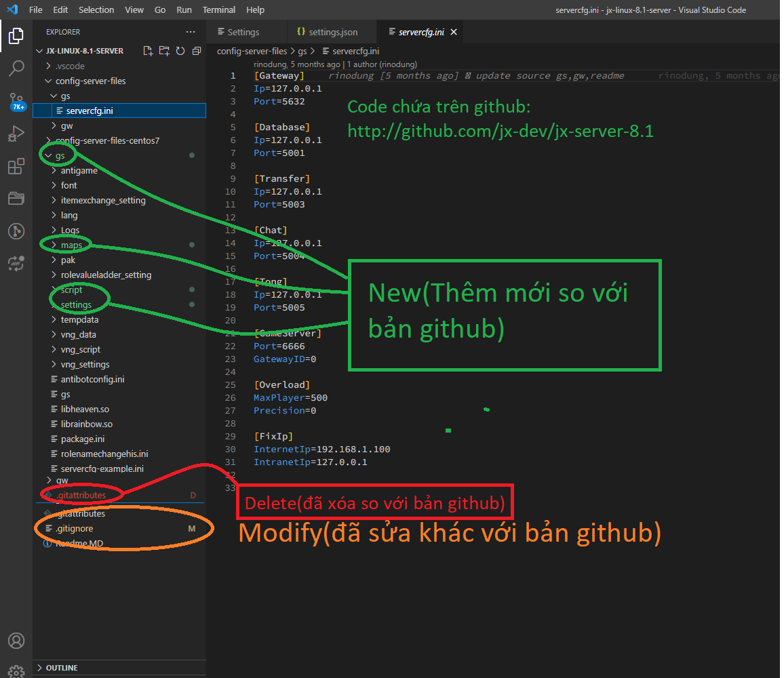The image size is (784, 678).
Task: Expand the tempdata folder
Action: 119,319
